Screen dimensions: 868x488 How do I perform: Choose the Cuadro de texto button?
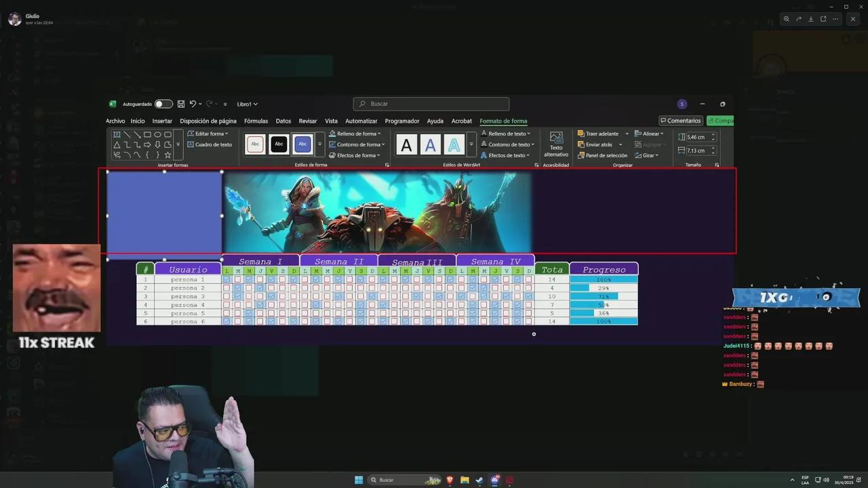click(210, 144)
